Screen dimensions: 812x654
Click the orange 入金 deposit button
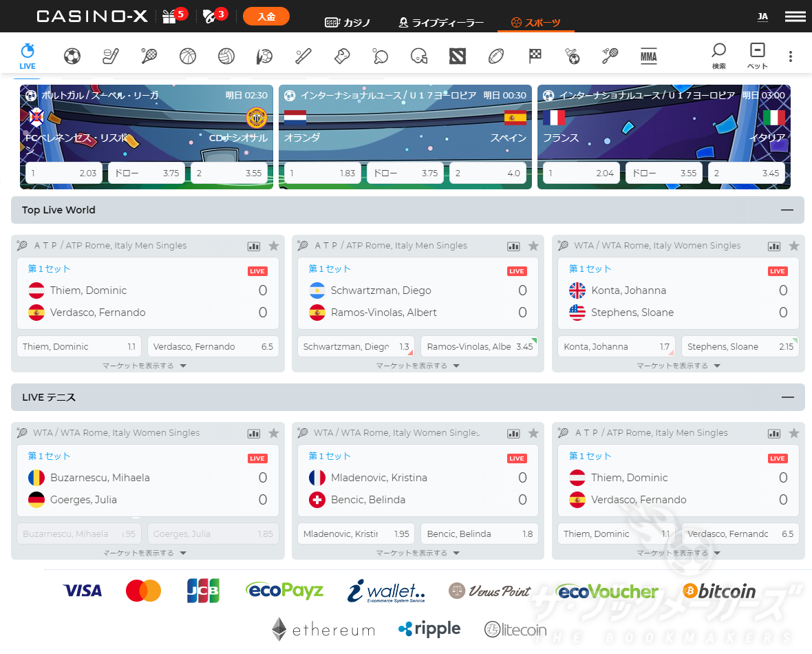266,17
